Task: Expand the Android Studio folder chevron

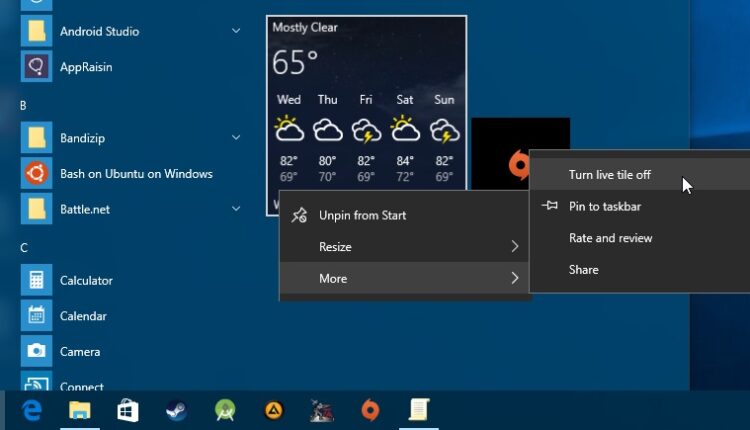Action: tap(236, 31)
